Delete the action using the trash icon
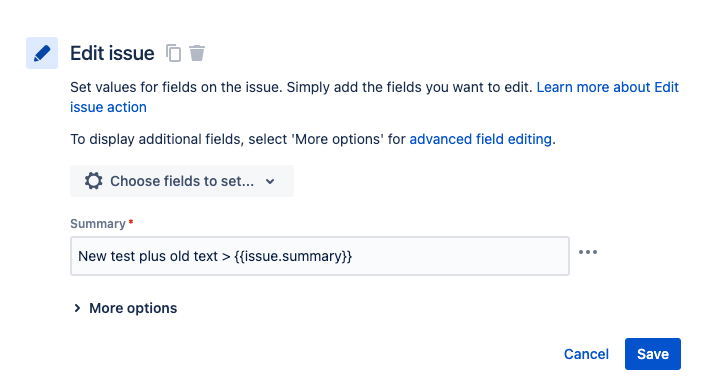Image resolution: width=721 pixels, height=392 pixels. click(x=197, y=53)
